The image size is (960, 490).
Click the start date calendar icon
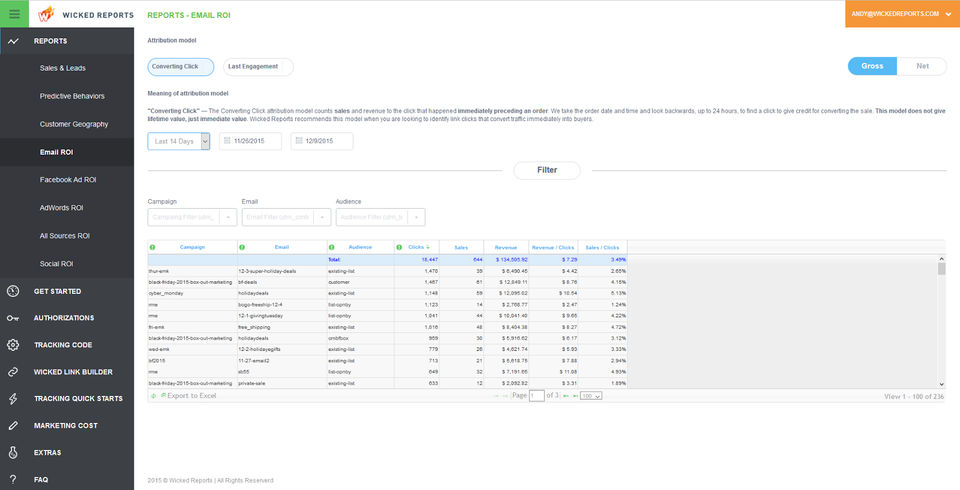pyautogui.click(x=227, y=141)
